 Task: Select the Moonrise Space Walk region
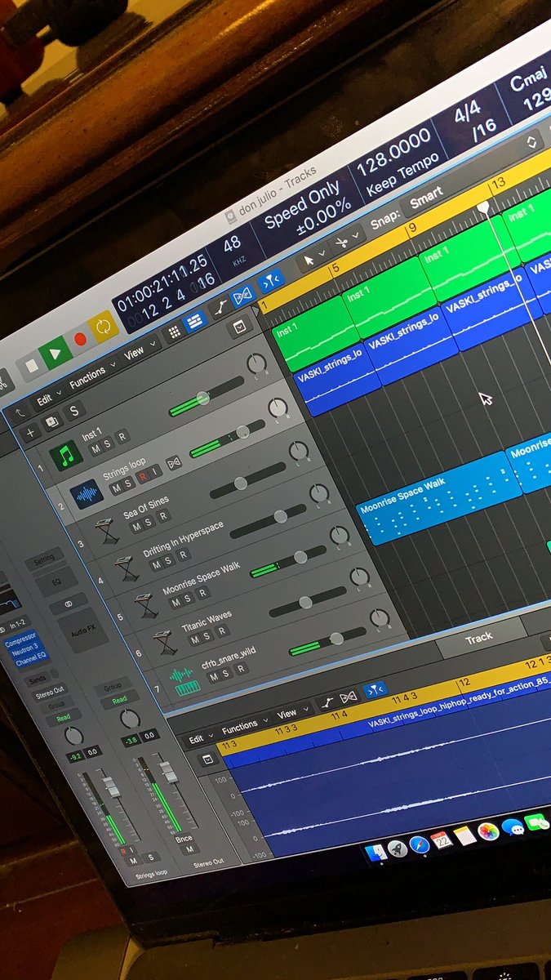438,498
